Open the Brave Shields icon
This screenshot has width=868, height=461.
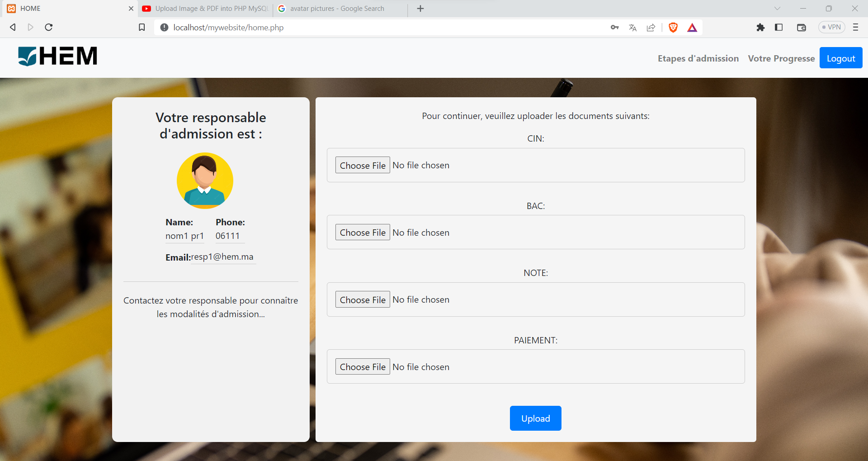pyautogui.click(x=673, y=27)
